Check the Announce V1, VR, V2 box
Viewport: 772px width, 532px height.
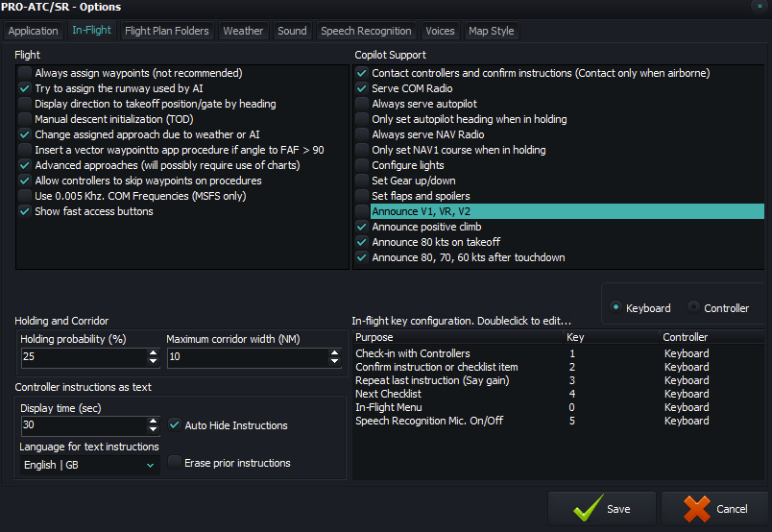pos(362,211)
